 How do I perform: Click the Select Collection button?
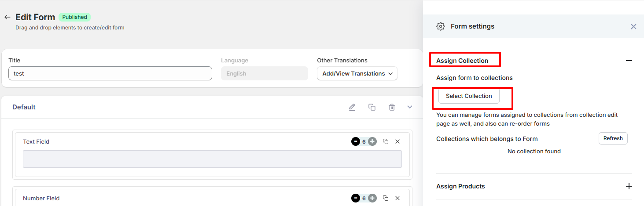coord(469,96)
